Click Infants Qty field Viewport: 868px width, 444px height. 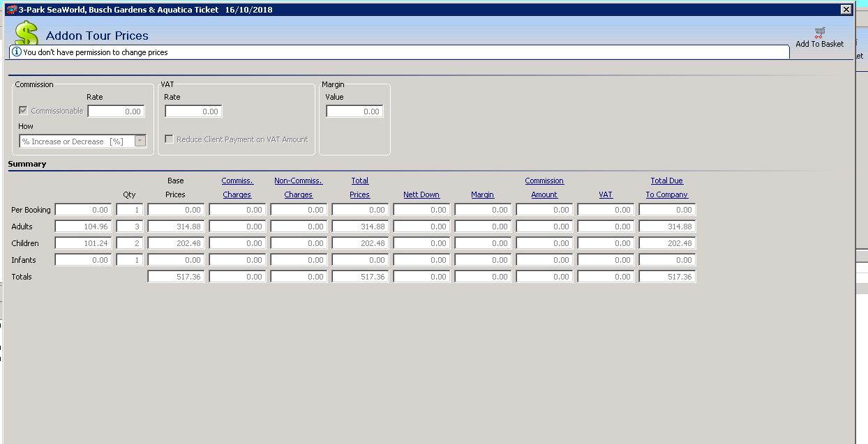pos(130,260)
